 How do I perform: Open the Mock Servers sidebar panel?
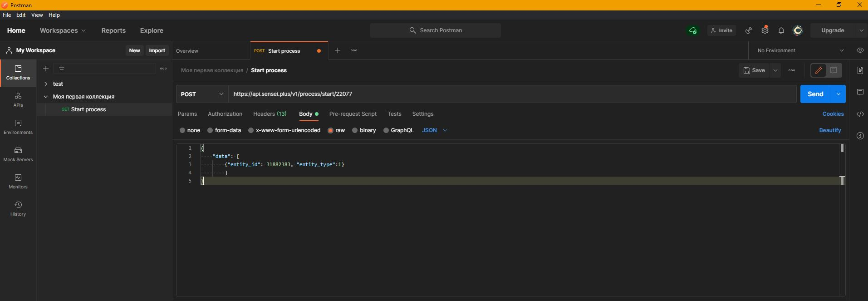pyautogui.click(x=18, y=154)
